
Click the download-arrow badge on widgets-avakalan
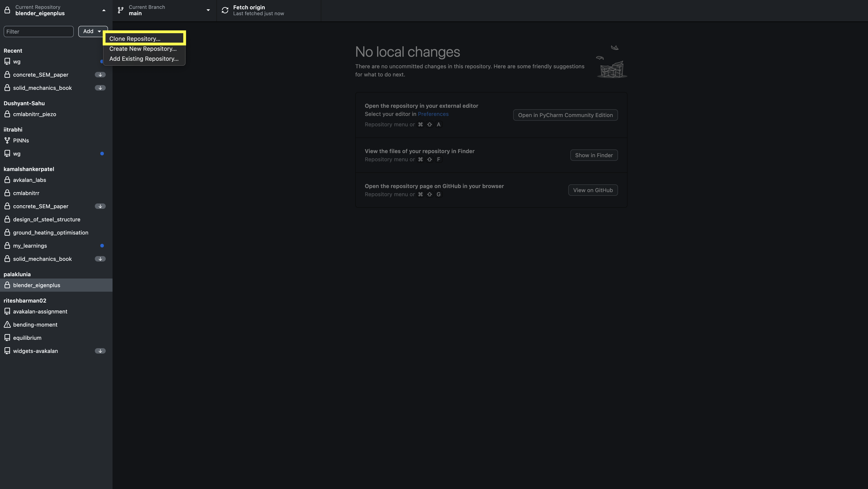pos(100,351)
